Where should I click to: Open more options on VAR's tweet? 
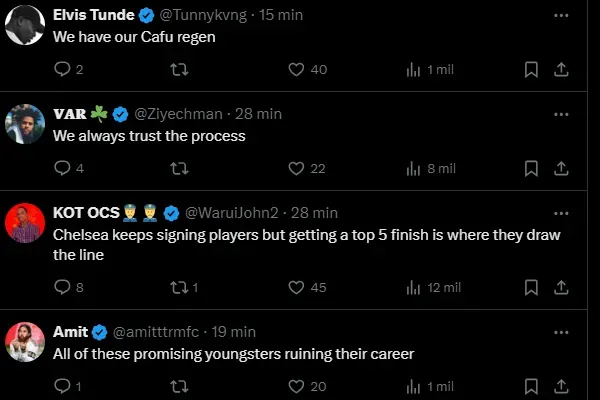562,113
